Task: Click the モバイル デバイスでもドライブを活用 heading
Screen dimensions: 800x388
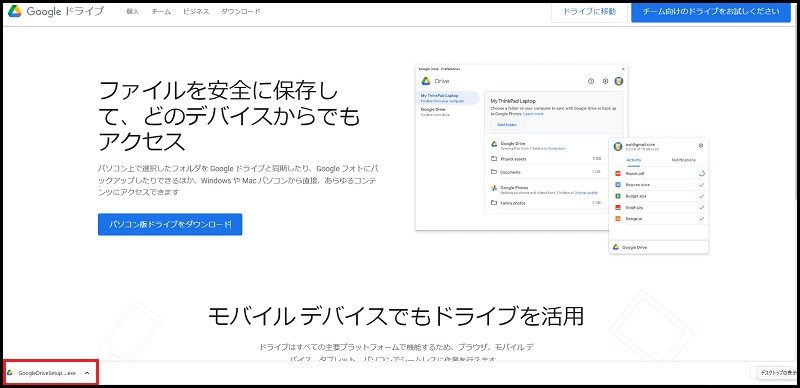Action: pos(395,317)
